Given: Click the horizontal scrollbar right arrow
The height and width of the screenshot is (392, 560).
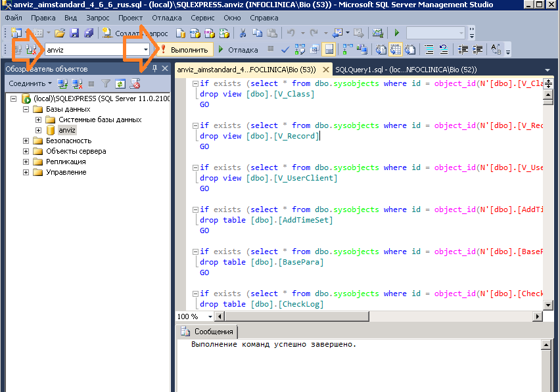Looking at the screenshot, I should click(x=537, y=316).
